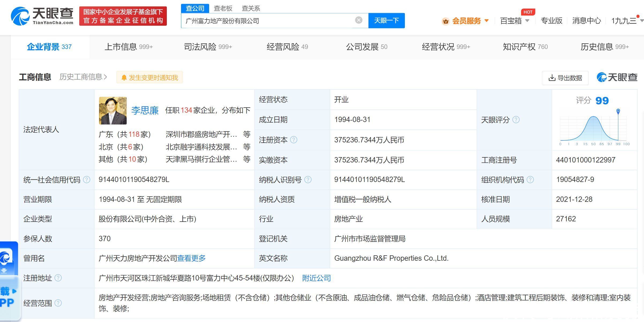Click the score value 99
The width and height of the screenshot is (644, 322).
tap(602, 101)
